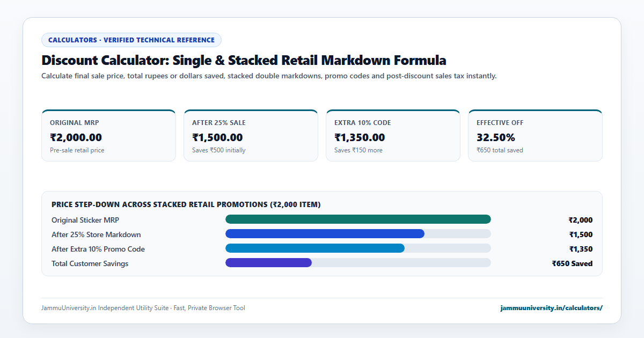The image size is (644, 338).
Task: Click the Effective Off card label
Action: pos(500,123)
